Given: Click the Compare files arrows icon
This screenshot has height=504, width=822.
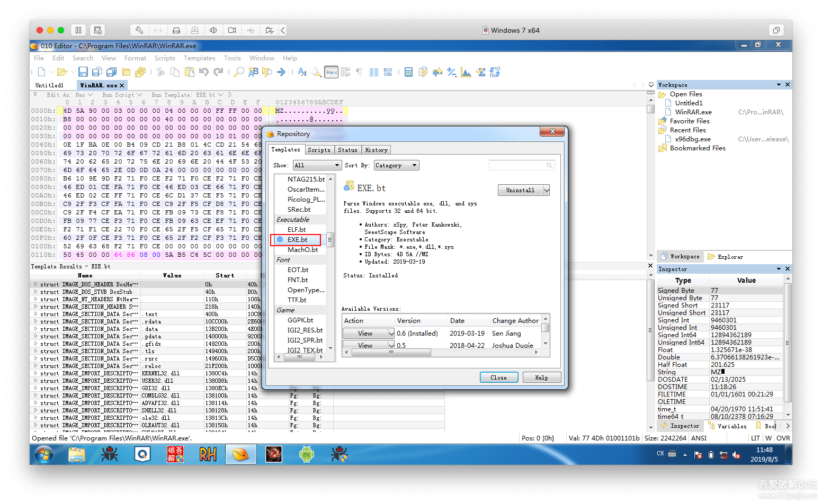Looking at the screenshot, I should pos(437,72).
